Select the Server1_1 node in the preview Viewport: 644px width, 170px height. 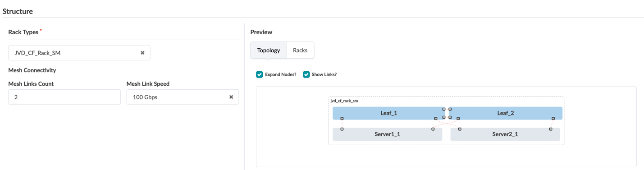click(x=388, y=134)
